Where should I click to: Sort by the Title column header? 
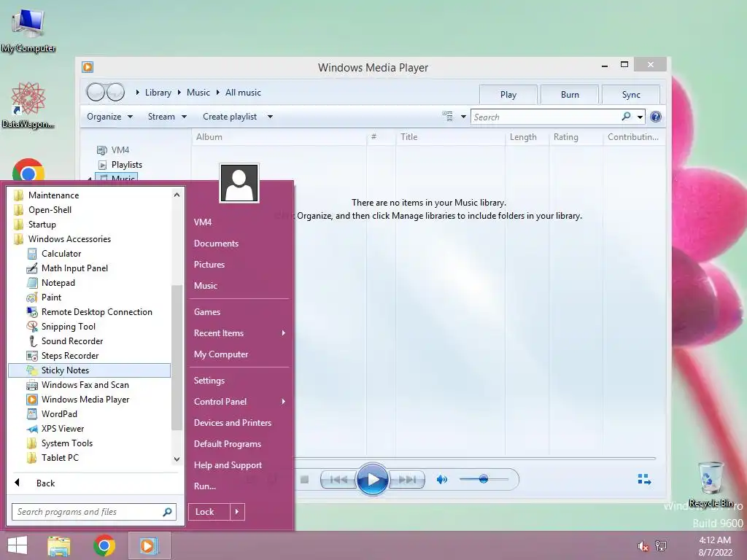(x=409, y=137)
